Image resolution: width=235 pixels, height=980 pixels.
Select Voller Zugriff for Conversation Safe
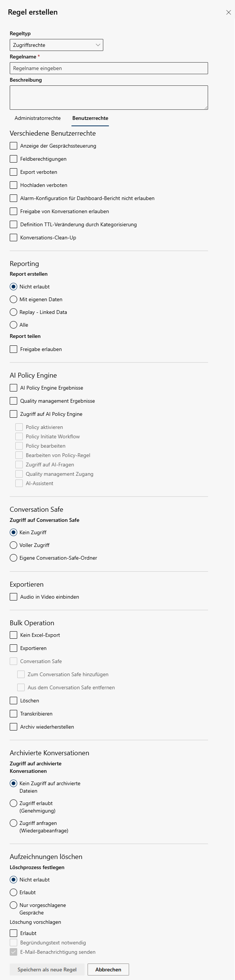pos(14,545)
